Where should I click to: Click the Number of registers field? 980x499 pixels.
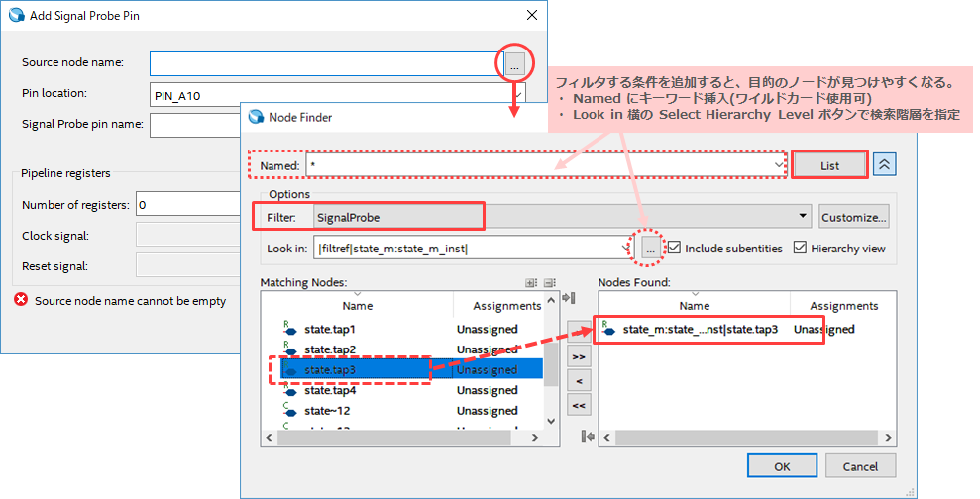click(x=188, y=205)
